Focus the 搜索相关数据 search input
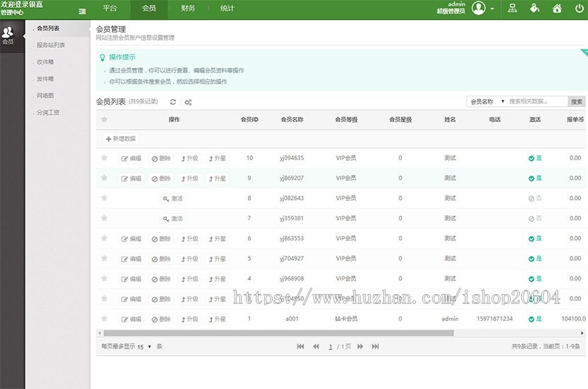Viewport: 588px width, 389px height. pyautogui.click(x=537, y=101)
